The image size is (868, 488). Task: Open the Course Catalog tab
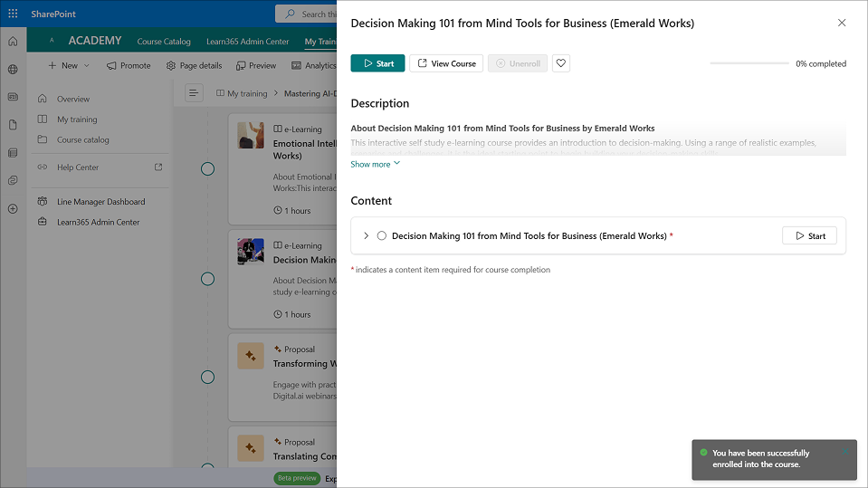(x=164, y=42)
